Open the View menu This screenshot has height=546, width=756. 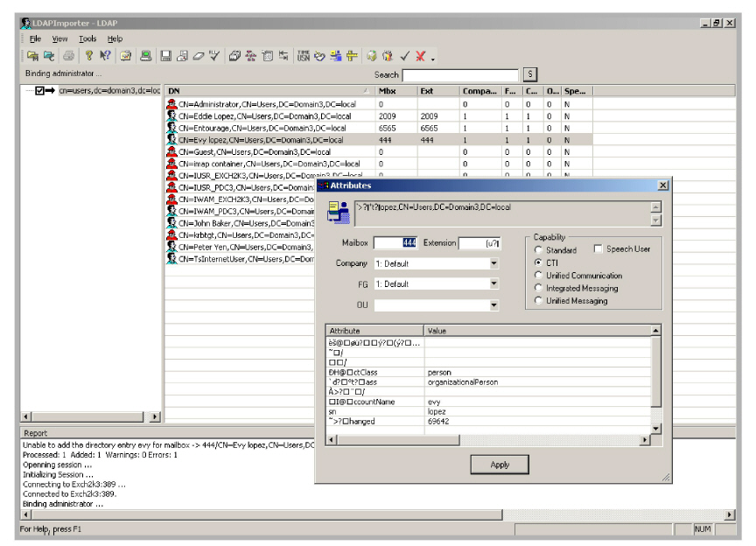point(59,38)
